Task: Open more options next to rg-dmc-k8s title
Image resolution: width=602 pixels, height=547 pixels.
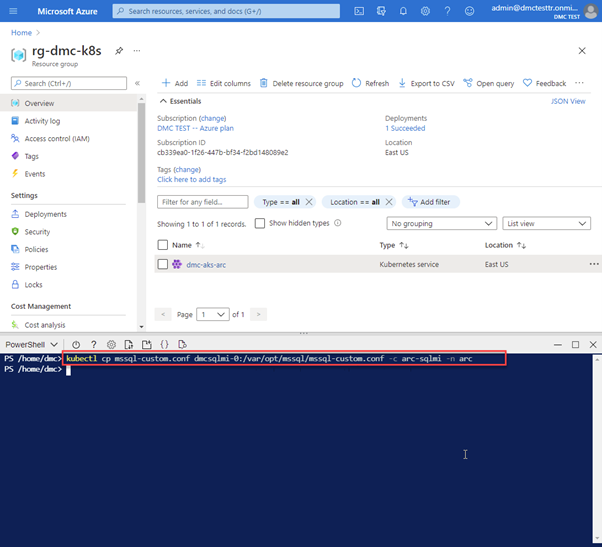Action: pyautogui.click(x=137, y=51)
